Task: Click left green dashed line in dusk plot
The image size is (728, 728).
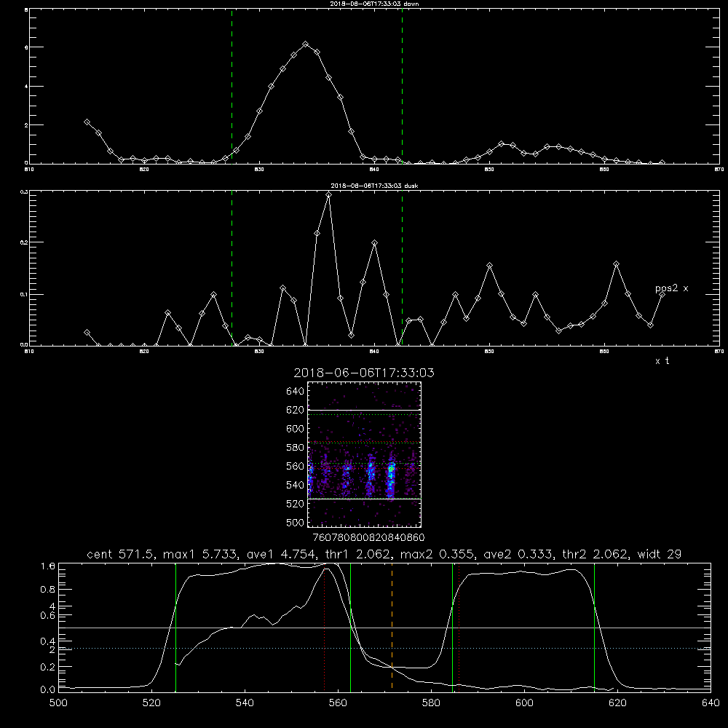Action: [232, 268]
